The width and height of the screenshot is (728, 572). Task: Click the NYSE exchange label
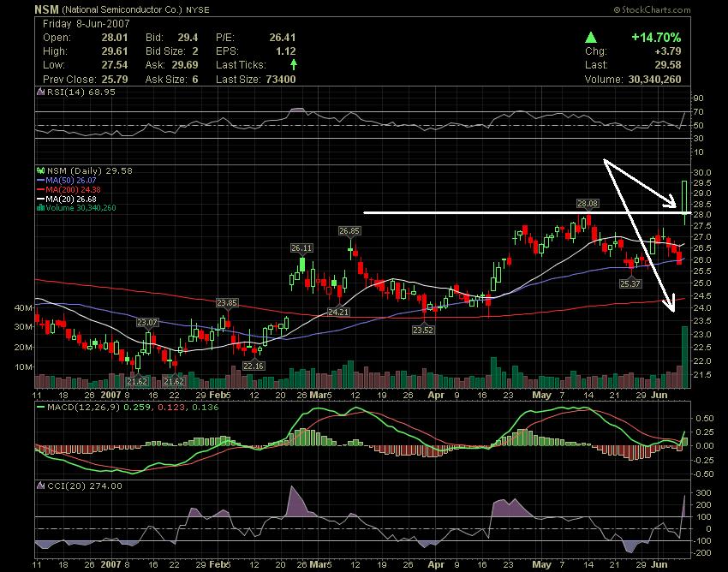(x=197, y=9)
